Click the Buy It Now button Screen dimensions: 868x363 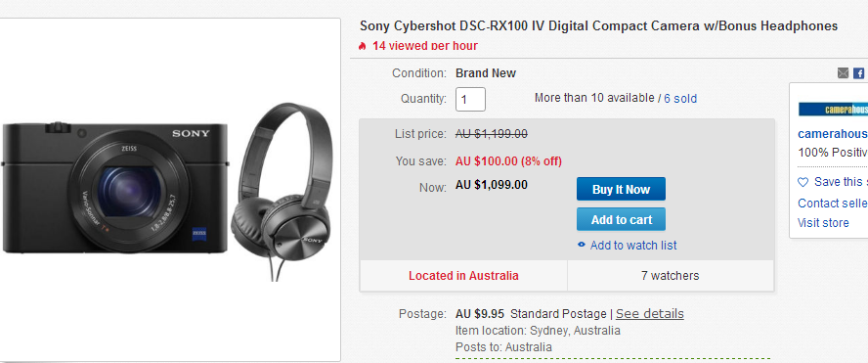[x=621, y=189]
